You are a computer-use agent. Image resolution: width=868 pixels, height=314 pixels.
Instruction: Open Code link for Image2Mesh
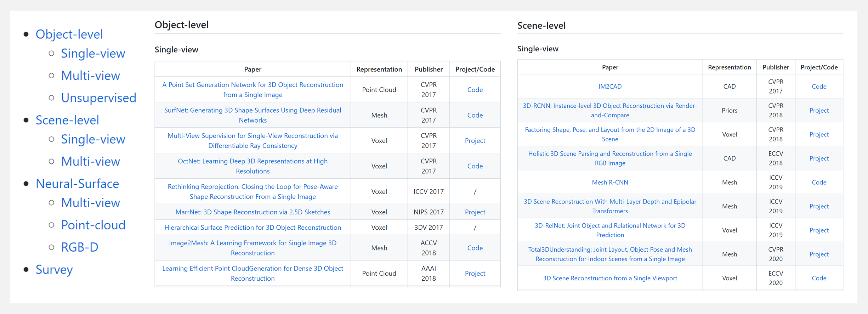tap(475, 248)
